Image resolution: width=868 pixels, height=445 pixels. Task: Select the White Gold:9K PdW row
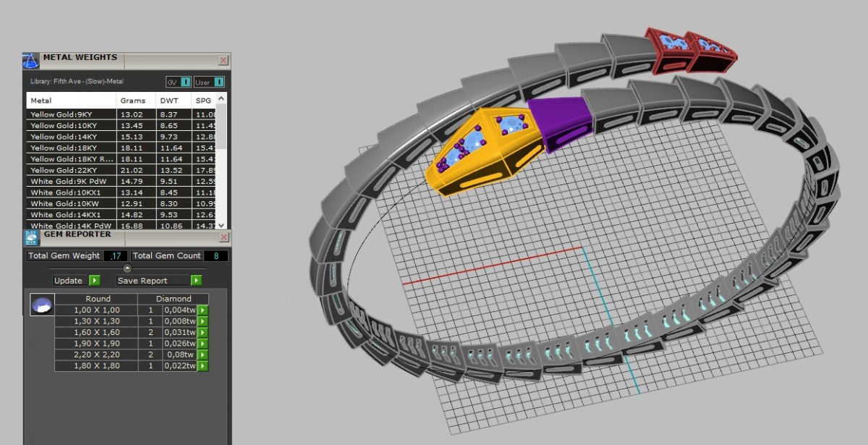[x=122, y=182]
